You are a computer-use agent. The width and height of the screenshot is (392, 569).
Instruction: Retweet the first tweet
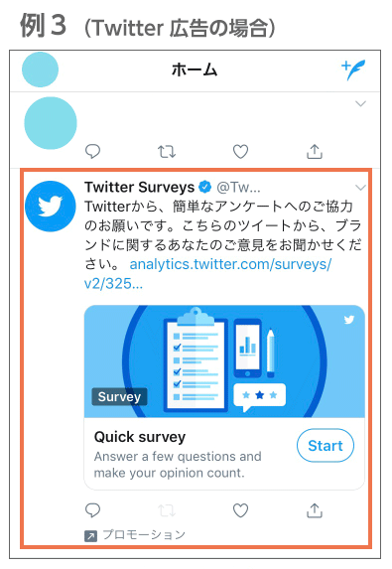click(x=167, y=151)
